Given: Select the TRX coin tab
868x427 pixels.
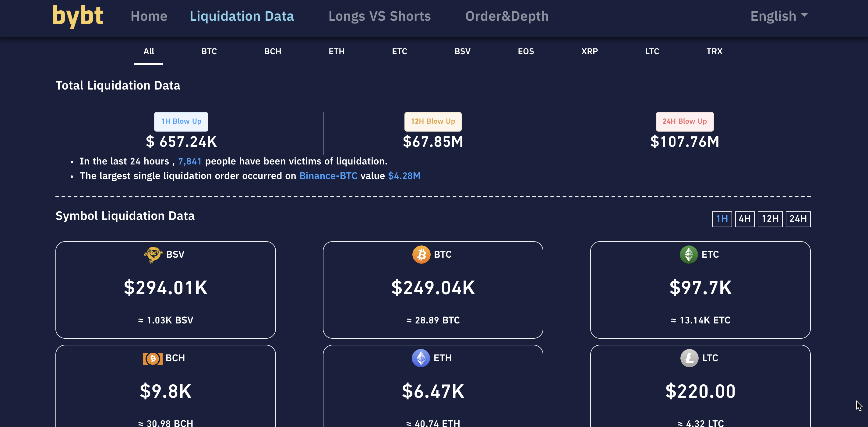Looking at the screenshot, I should point(714,51).
